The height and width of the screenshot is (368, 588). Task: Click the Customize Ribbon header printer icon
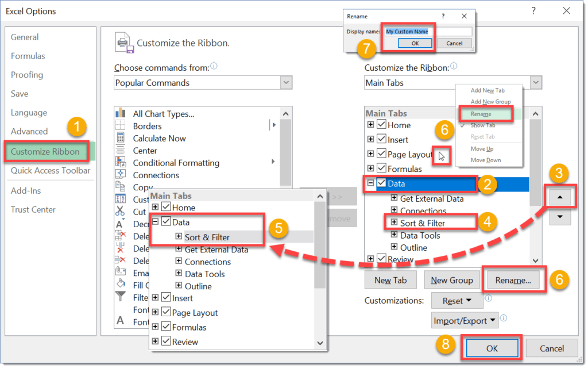pos(125,43)
